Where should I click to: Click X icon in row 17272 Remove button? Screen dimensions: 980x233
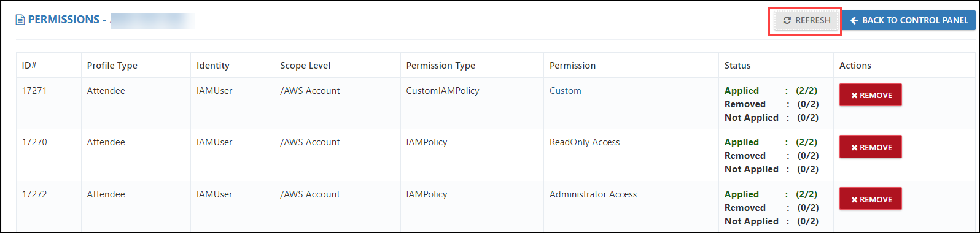[x=854, y=200]
